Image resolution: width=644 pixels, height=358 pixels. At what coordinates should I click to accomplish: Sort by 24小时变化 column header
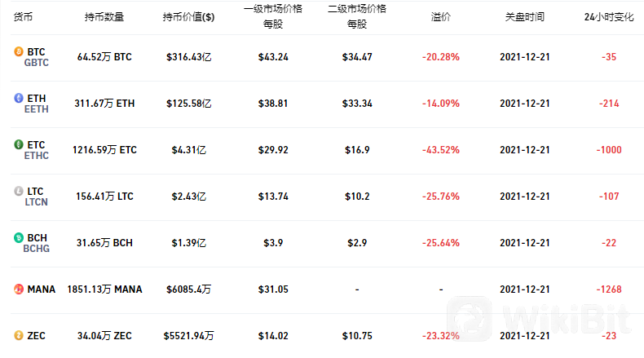[609, 17]
